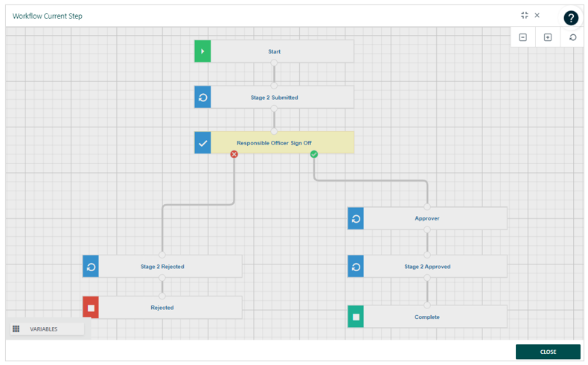Select the Responsible Officer Sign Off label
This screenshot has width=588, height=365.
coord(274,143)
